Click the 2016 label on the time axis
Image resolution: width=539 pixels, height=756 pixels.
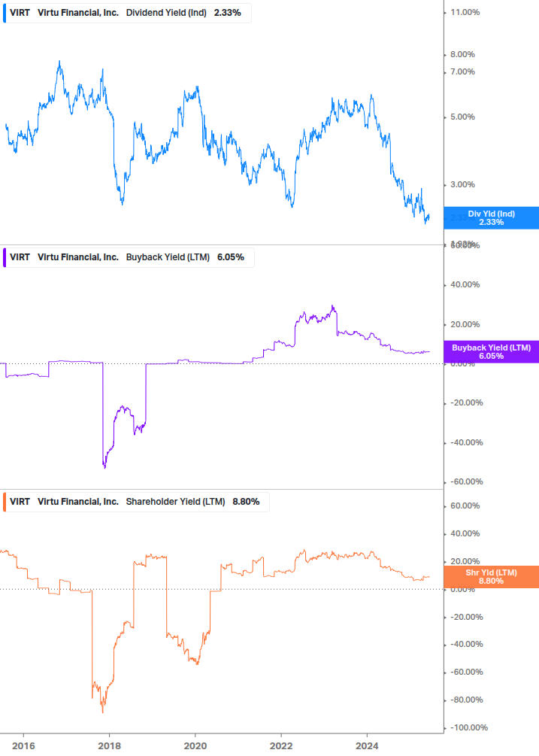pyautogui.click(x=23, y=746)
